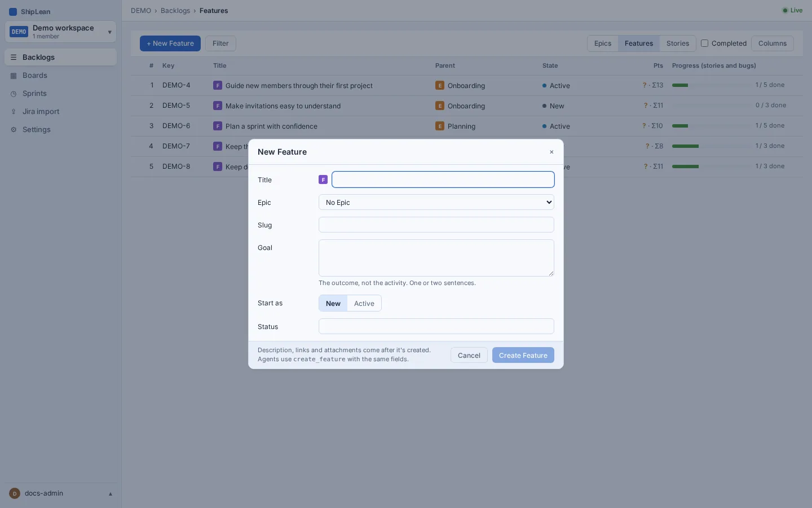Click the DEMO-4 progress bar
This screenshot has height=508, width=812.
point(712,85)
